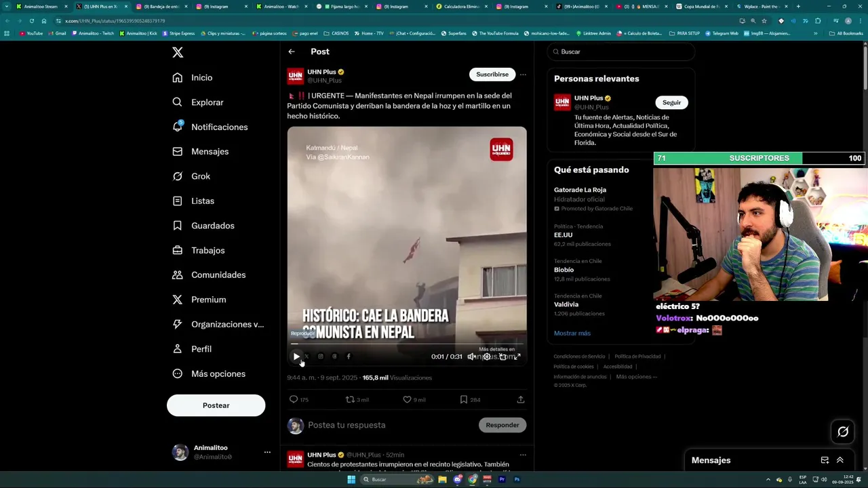Viewport: 868px width, 488px height.
Task: Expand Más opciones in the sidebar
Action: pyautogui.click(x=209, y=374)
